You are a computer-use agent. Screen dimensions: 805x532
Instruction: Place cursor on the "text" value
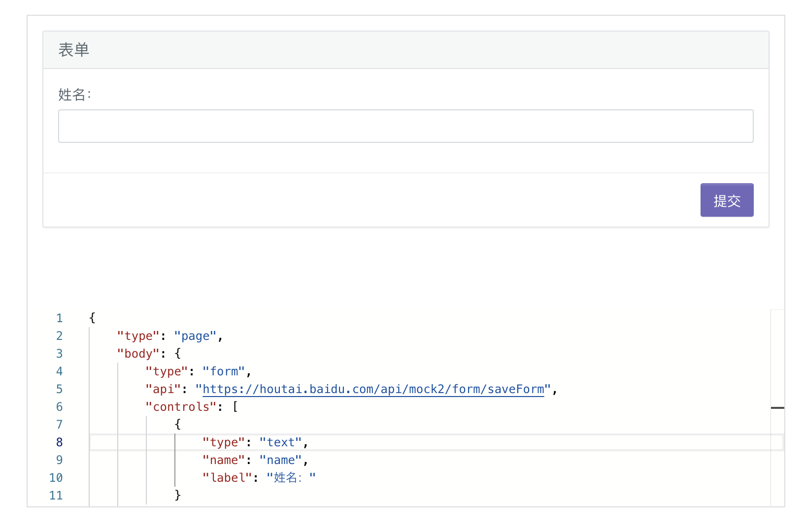point(280,442)
